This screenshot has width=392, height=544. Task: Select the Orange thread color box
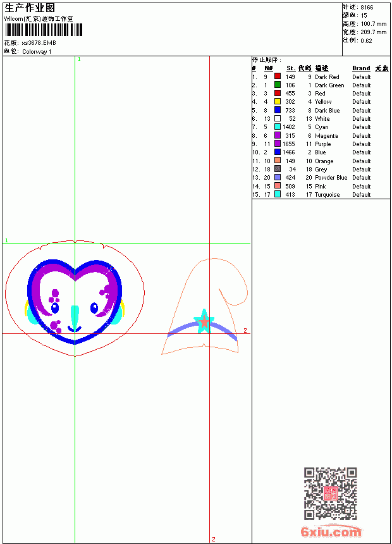(278, 161)
